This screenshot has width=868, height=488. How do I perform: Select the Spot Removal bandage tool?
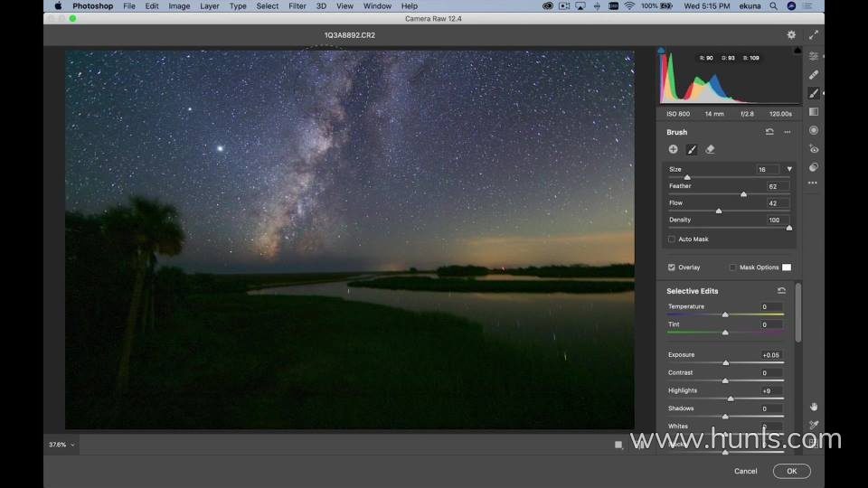(x=813, y=75)
